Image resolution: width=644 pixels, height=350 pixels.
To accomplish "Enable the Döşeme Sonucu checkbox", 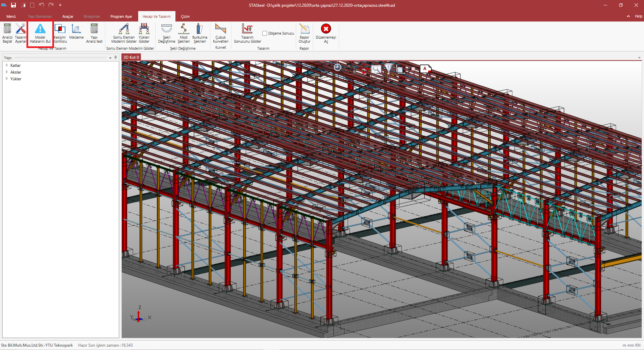I will click(x=265, y=33).
